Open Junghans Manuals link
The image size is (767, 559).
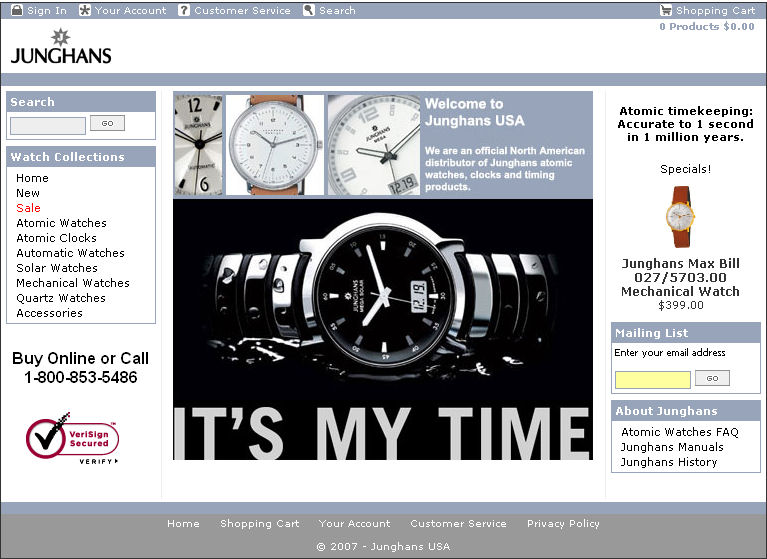click(672, 447)
